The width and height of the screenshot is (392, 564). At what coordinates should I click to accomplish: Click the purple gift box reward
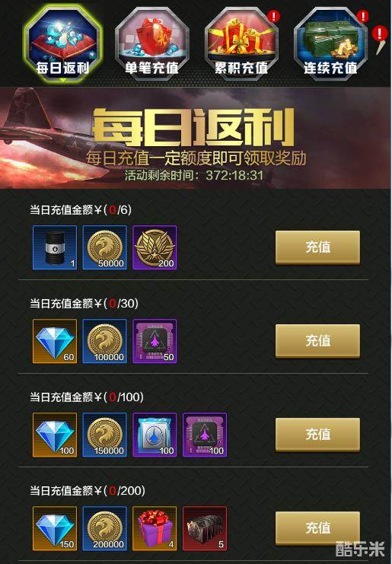tap(155, 528)
